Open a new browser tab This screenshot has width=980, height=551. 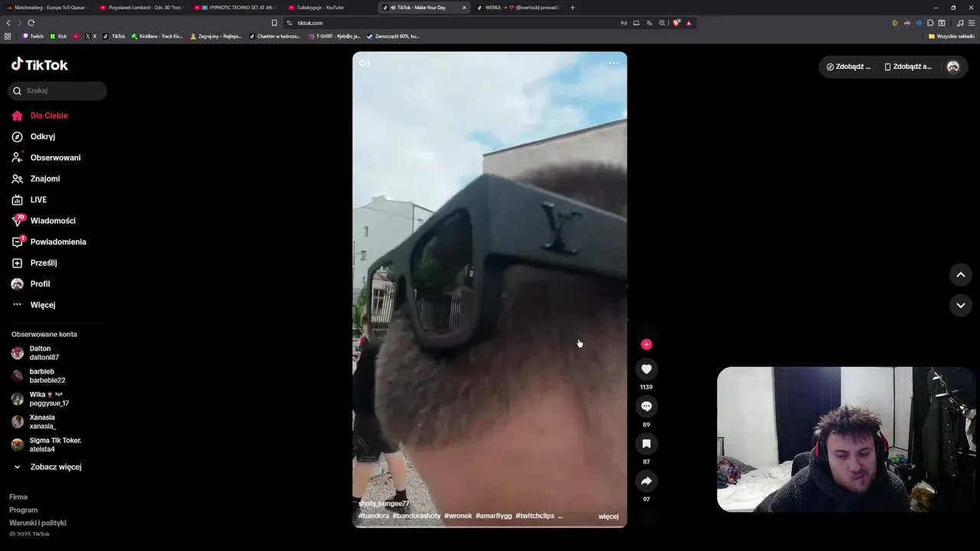point(573,8)
